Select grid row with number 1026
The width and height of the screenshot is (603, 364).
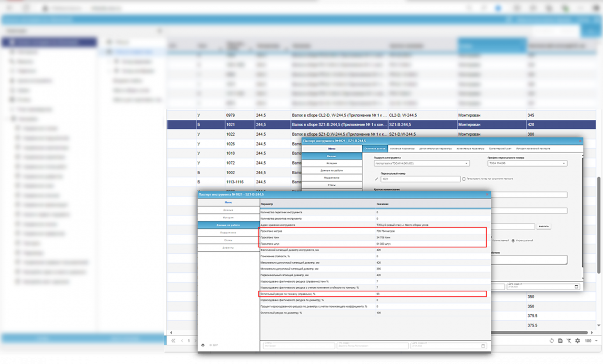(x=234, y=144)
